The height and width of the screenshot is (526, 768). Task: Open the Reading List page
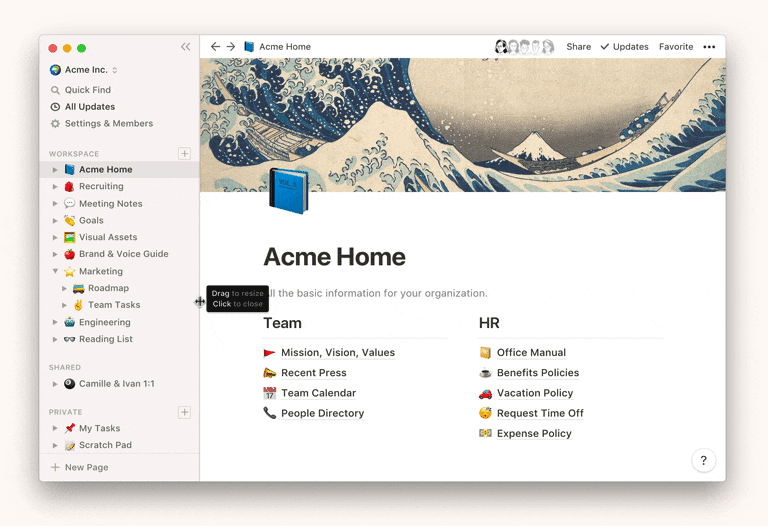(106, 339)
